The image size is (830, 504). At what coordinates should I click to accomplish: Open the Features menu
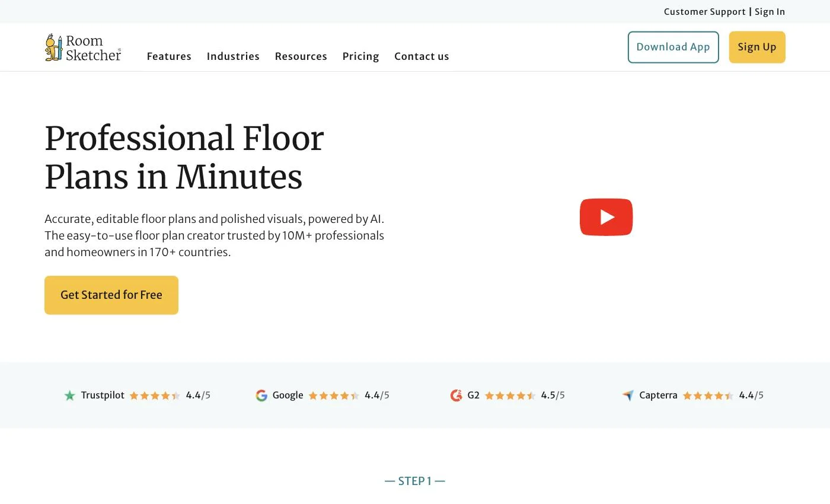(x=169, y=56)
